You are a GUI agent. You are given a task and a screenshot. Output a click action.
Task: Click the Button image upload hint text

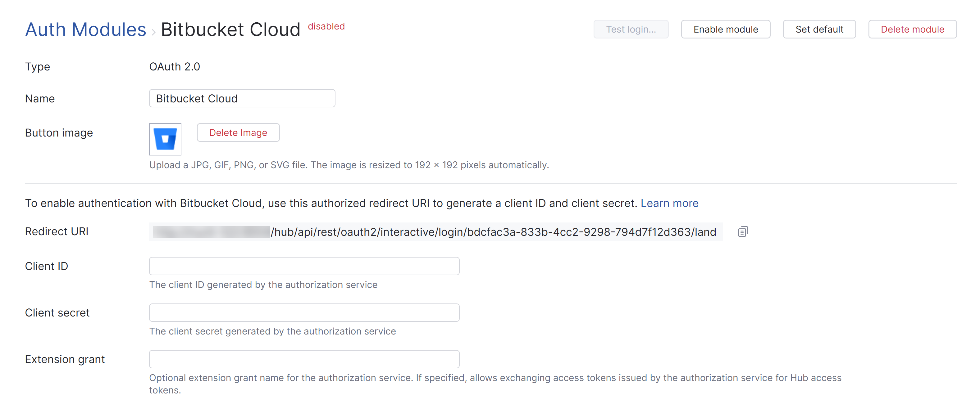pyautogui.click(x=349, y=165)
